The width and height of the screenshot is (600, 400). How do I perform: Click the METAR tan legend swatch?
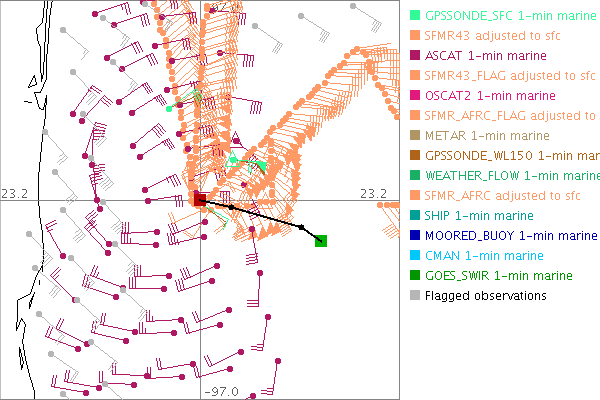click(x=414, y=136)
